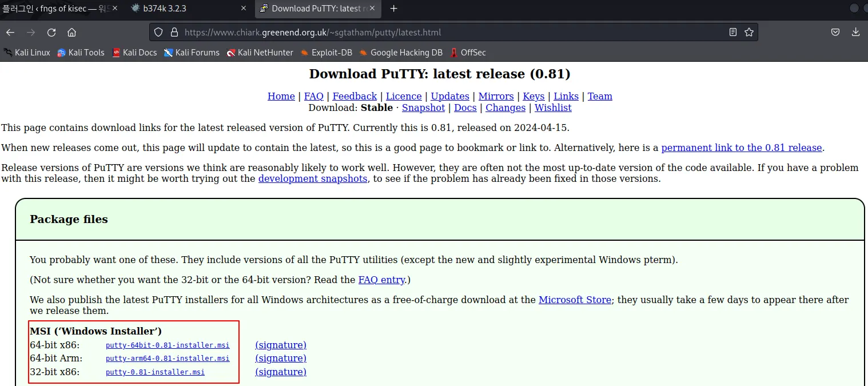Image resolution: width=868 pixels, height=386 pixels.
Task: Click the MSI ('Windows Installer') heading
Action: click(95, 331)
